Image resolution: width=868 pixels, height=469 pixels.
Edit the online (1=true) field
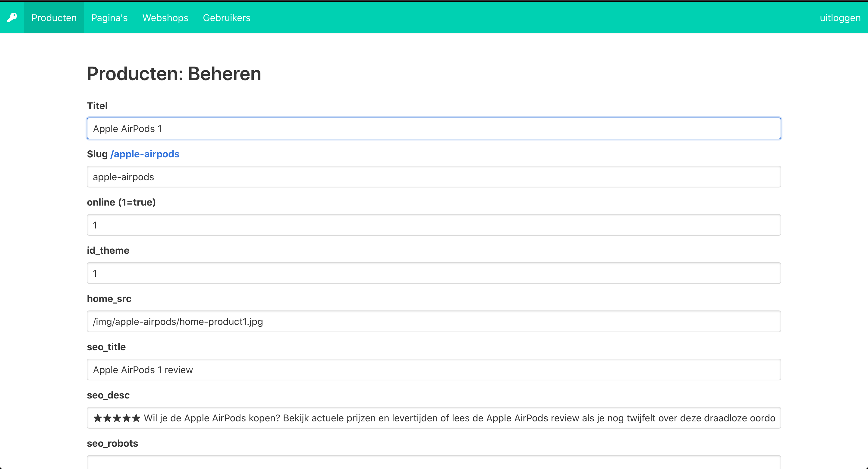[x=434, y=225]
